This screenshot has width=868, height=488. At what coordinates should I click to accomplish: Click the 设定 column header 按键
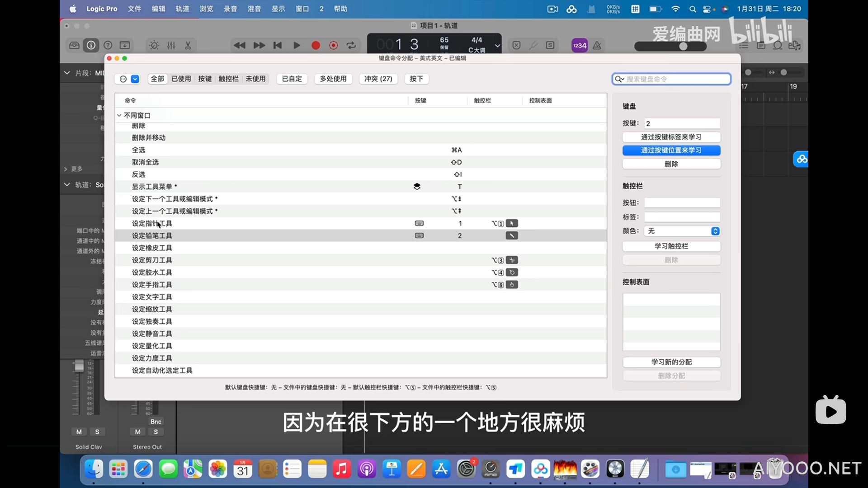coord(420,100)
